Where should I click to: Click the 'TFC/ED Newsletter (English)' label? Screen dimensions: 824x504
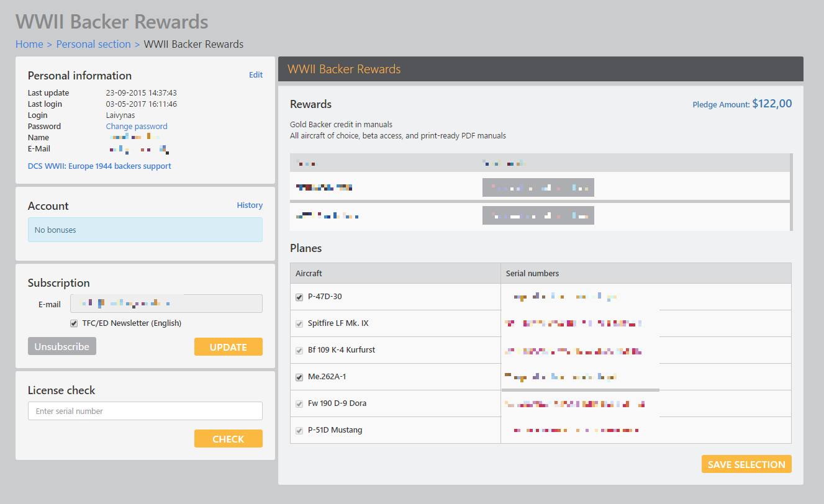(x=132, y=323)
